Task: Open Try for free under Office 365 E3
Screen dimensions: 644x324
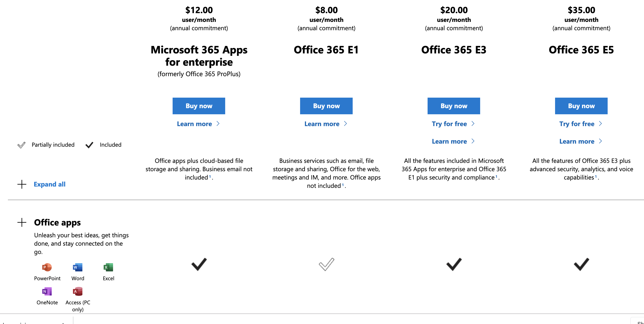Action: (x=453, y=124)
